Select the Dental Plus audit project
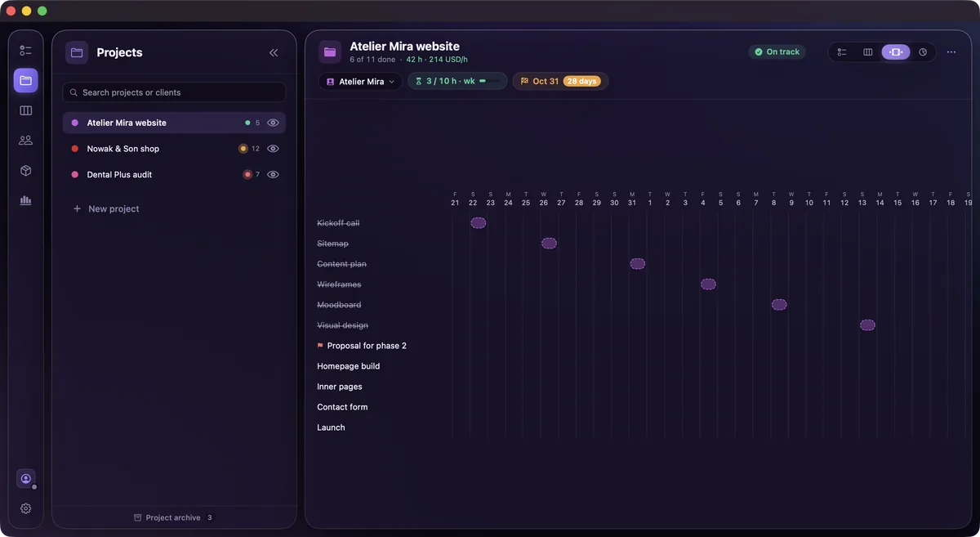Image resolution: width=980 pixels, height=537 pixels. (174, 175)
